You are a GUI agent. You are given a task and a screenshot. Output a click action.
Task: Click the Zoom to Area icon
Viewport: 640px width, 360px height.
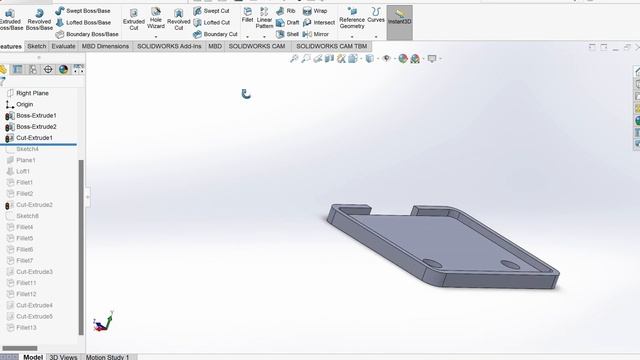[306, 59]
